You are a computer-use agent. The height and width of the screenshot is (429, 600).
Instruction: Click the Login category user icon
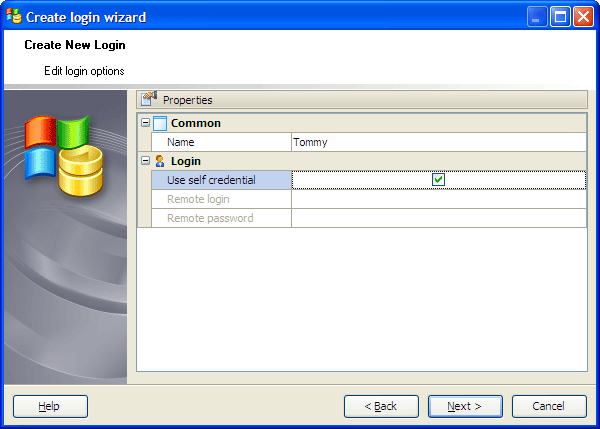[x=160, y=161]
